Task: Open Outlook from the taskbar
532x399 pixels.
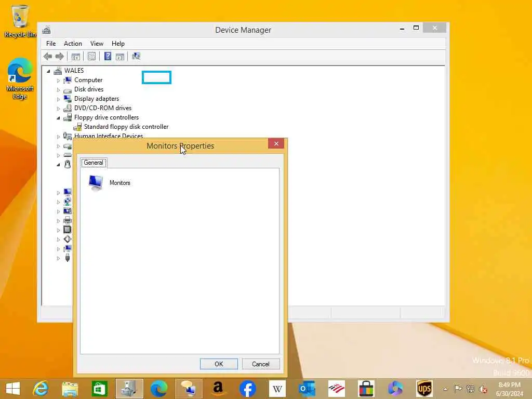Action: (307, 389)
